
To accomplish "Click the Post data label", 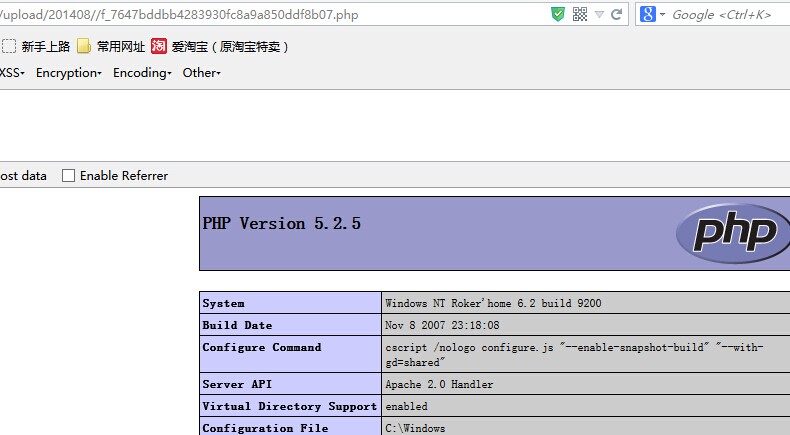I will 23,175.
